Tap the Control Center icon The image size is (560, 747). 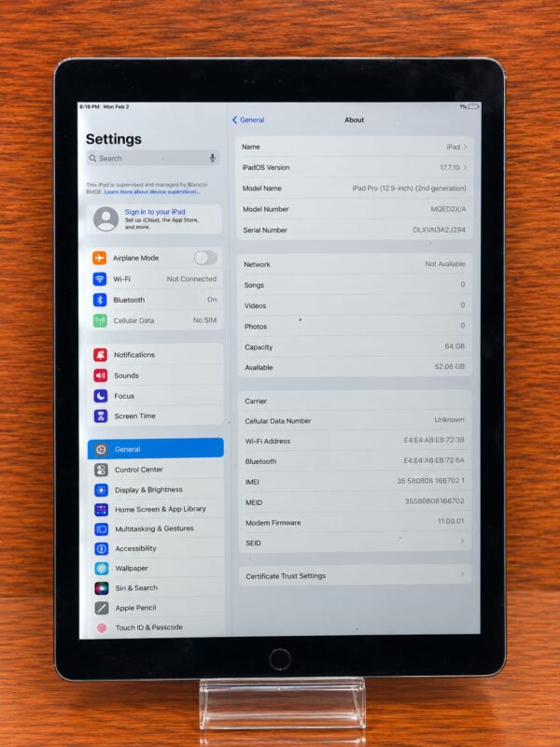(x=101, y=470)
